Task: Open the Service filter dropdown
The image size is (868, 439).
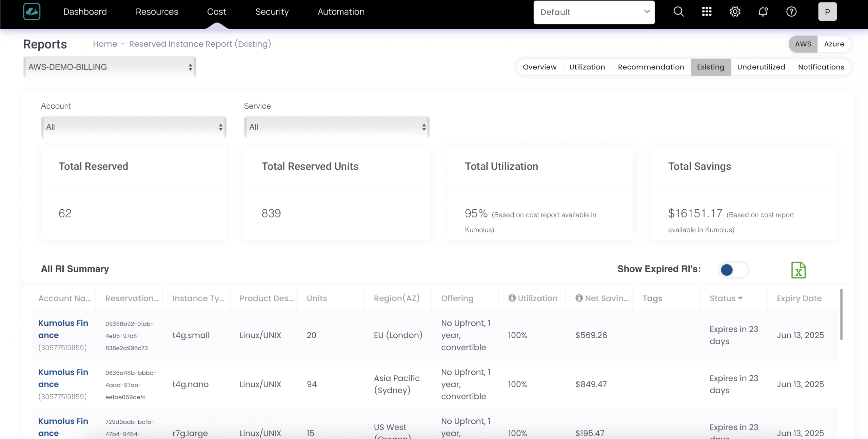Action: (x=336, y=127)
